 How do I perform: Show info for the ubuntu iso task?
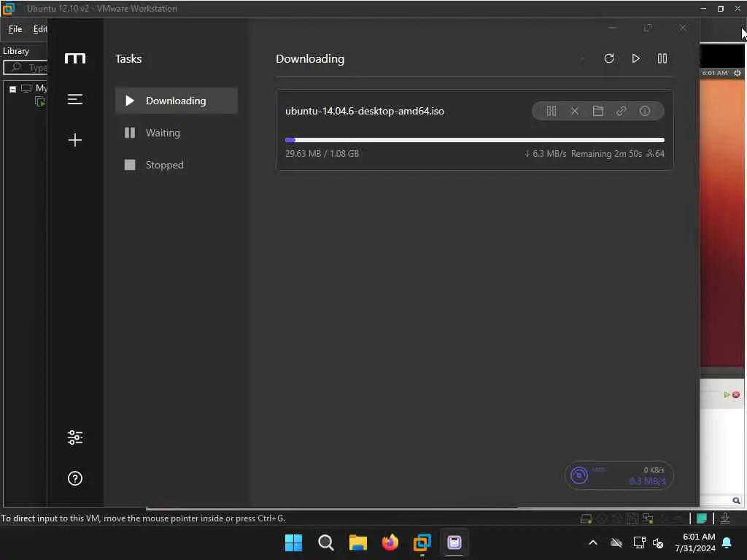(645, 111)
